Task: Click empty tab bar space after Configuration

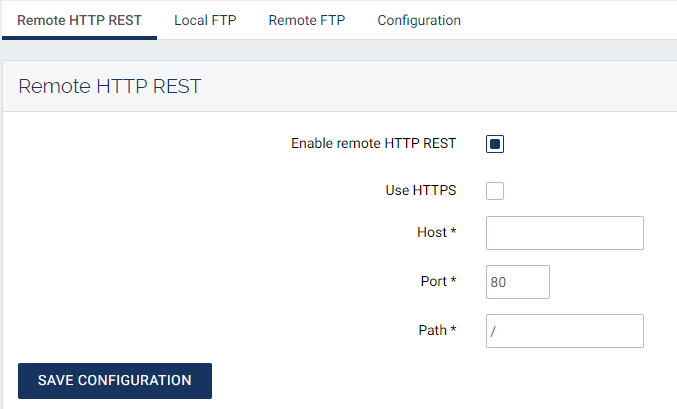Action: tap(570, 20)
